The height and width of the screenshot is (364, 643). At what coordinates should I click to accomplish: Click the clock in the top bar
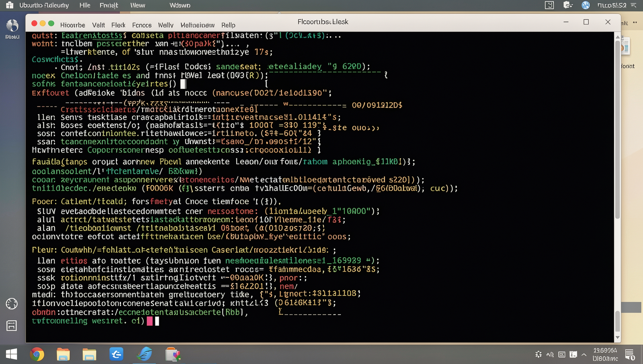[x=612, y=5]
